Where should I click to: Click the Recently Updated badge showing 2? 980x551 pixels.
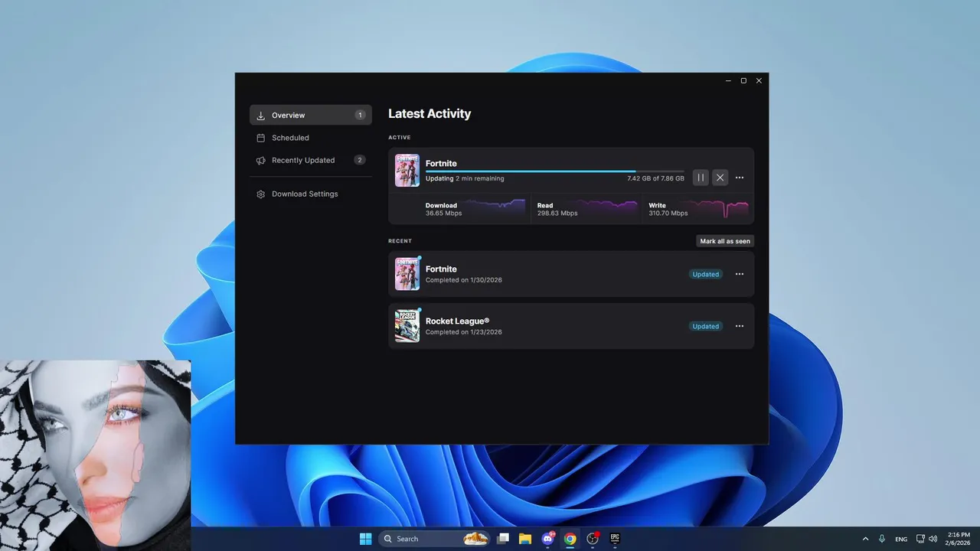click(x=360, y=160)
